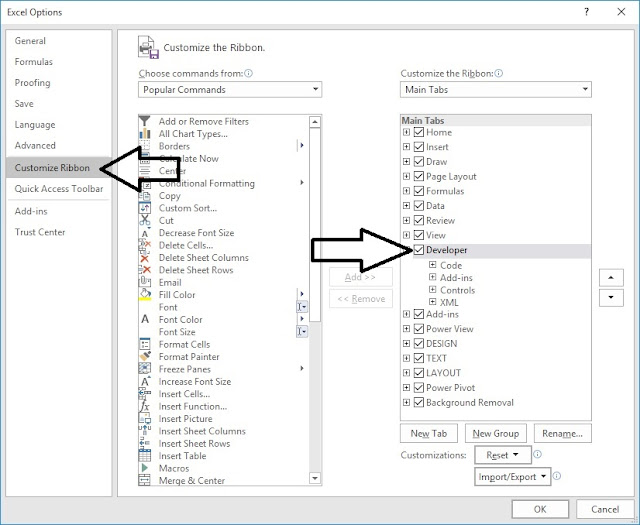640x525 pixels.
Task: Click the Decrease Font Size icon
Action: click(x=144, y=233)
